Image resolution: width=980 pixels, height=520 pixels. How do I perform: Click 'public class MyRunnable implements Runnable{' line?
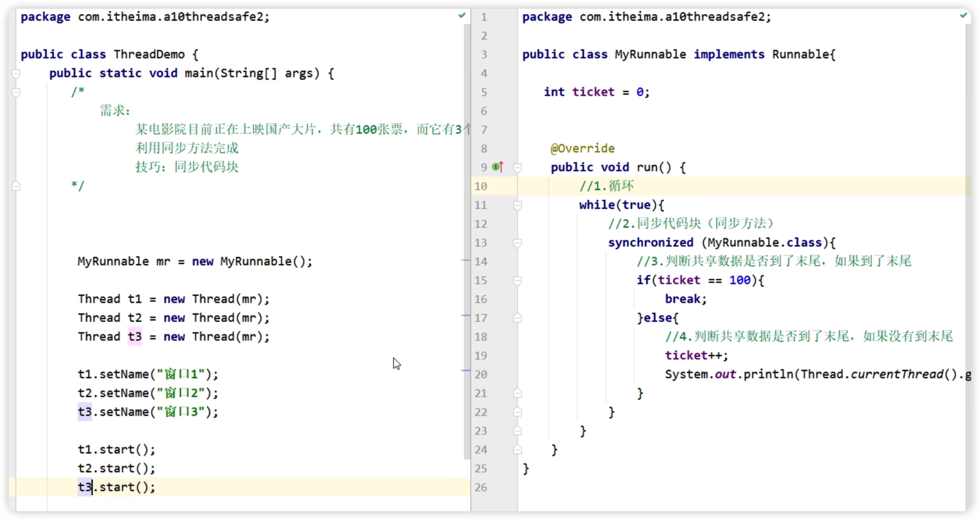pyautogui.click(x=679, y=54)
